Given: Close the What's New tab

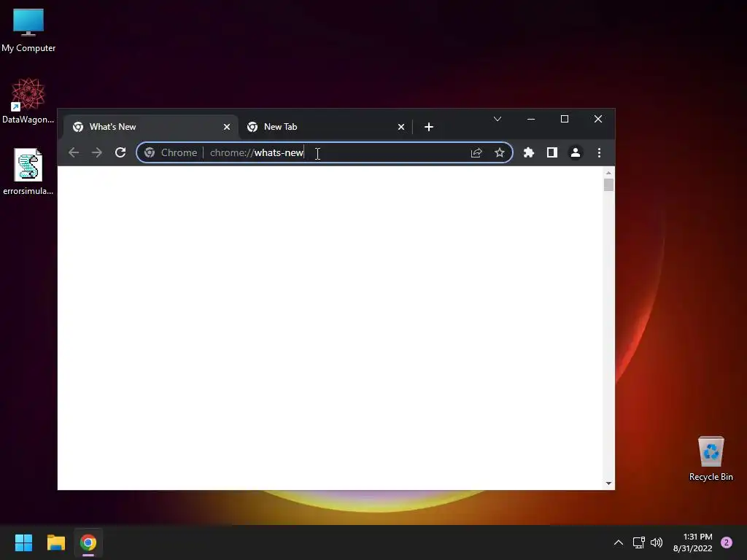Looking at the screenshot, I should pos(227,127).
